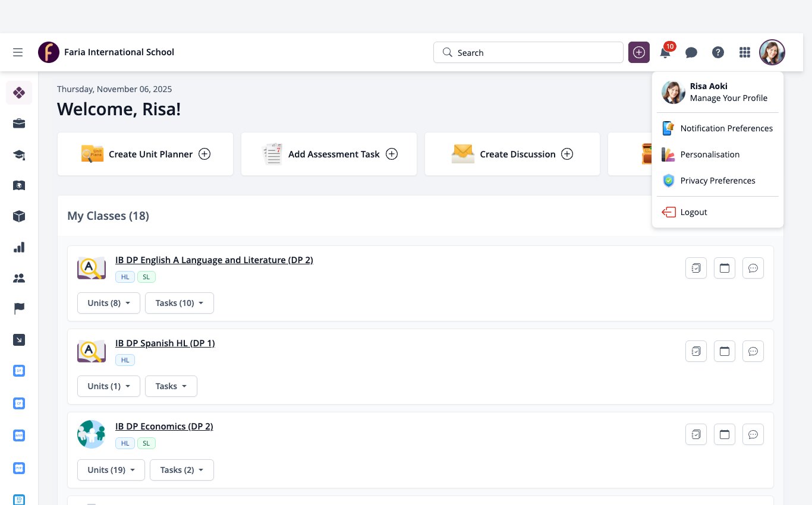Open calendar icon for English A class
This screenshot has width=812, height=505.
click(x=724, y=268)
